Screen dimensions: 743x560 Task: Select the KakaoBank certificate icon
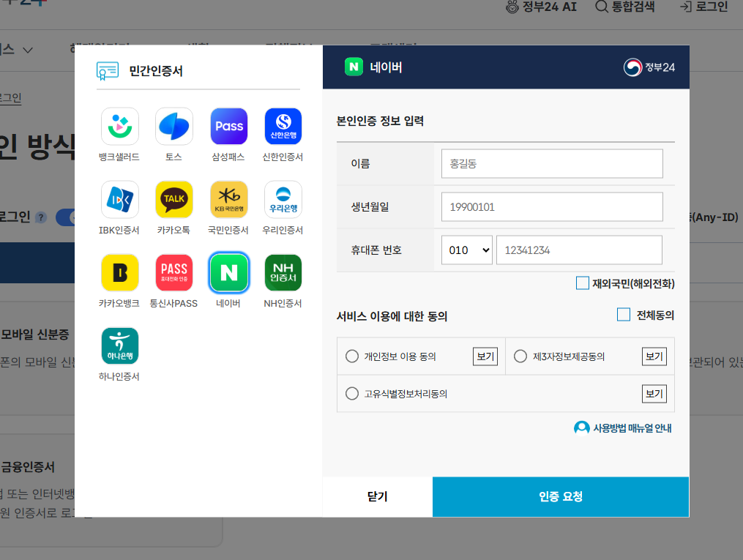click(x=120, y=272)
